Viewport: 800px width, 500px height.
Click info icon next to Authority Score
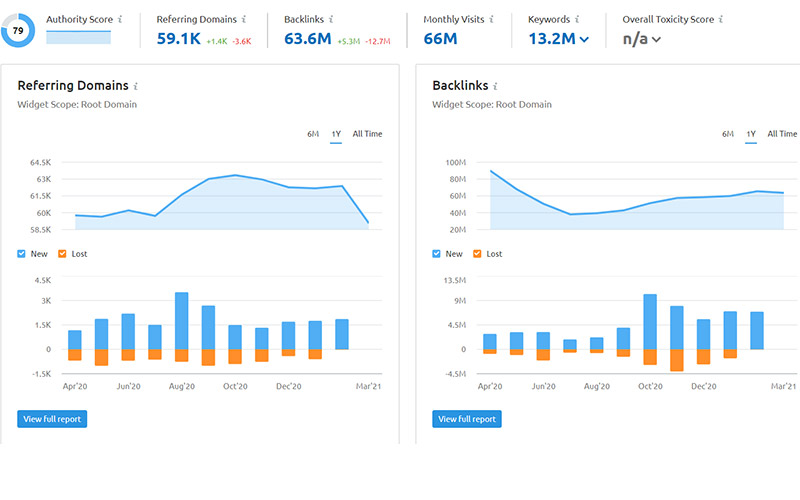pos(120,19)
